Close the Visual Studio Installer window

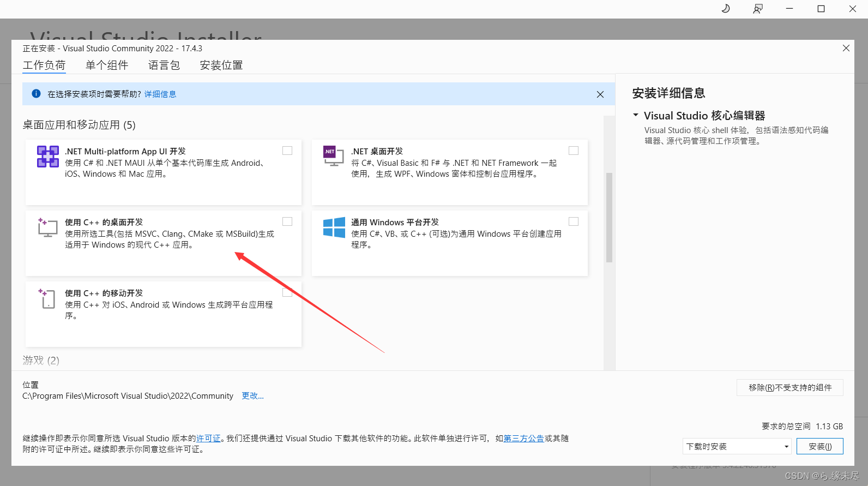point(853,9)
